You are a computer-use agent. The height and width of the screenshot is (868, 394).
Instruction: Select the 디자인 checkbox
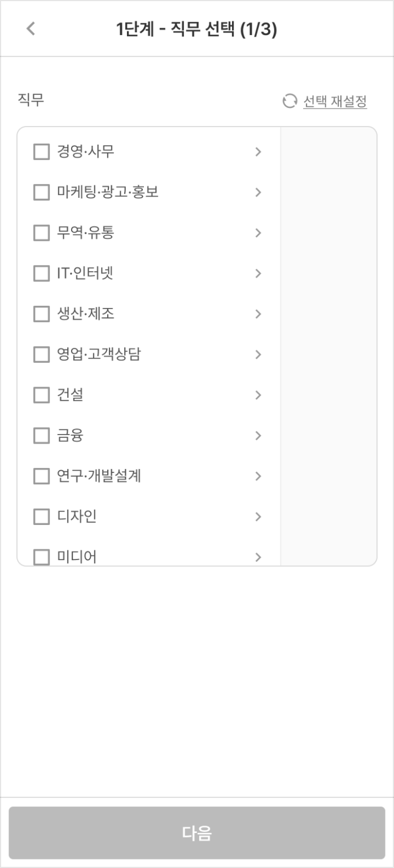[42, 517]
